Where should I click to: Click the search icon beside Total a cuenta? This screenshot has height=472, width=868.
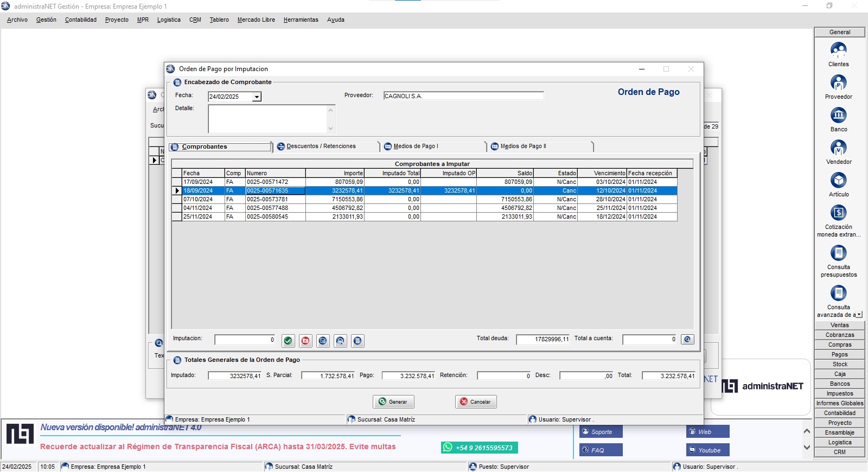687,340
